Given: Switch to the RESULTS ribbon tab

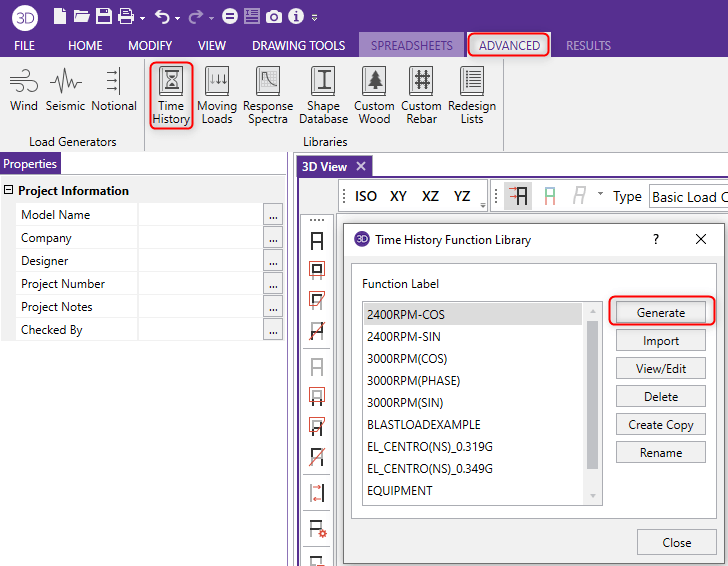Looking at the screenshot, I should pos(588,45).
